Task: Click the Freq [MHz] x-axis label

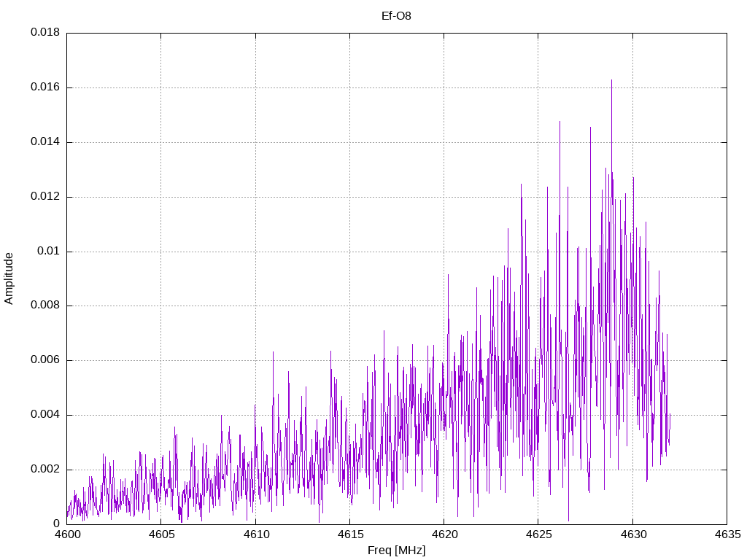Action: pyautogui.click(x=396, y=551)
